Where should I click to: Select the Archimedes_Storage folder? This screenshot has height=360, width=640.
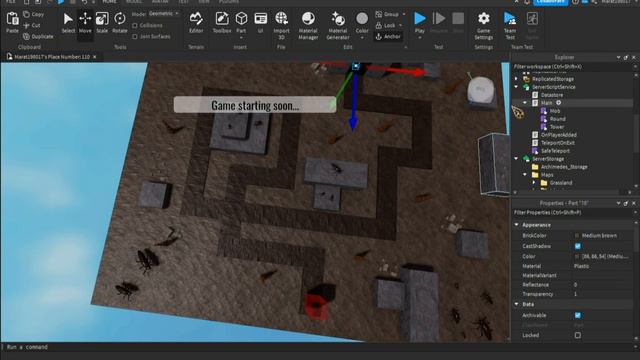coord(564,167)
